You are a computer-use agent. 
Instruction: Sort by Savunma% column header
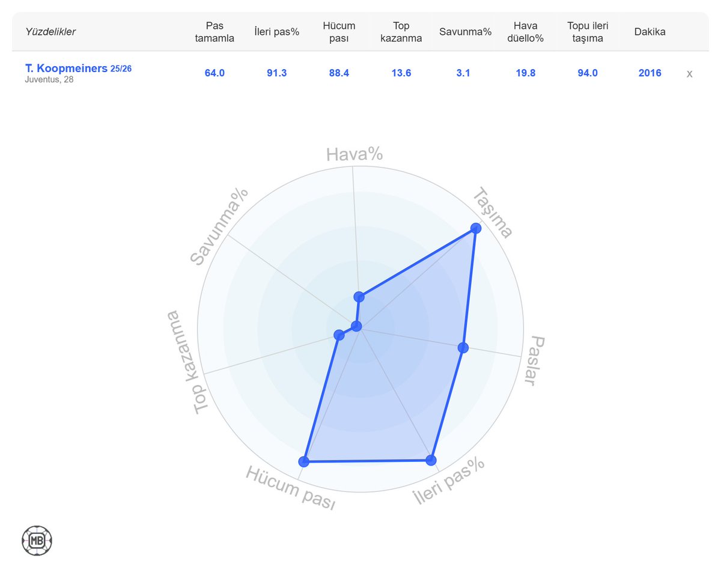pyautogui.click(x=465, y=32)
